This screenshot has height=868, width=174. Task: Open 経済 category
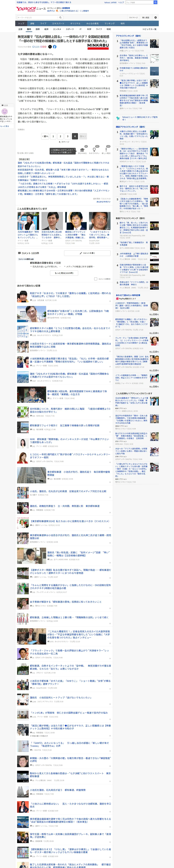(46, 29)
